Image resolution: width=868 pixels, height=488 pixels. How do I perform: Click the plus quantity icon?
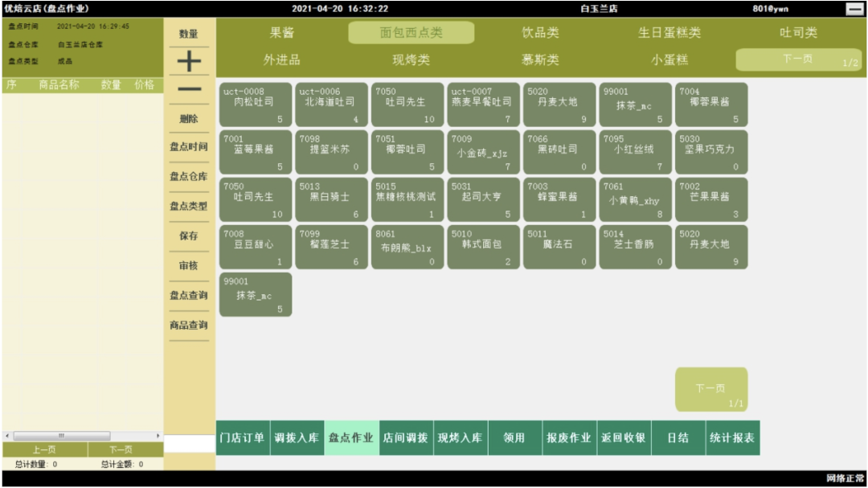(188, 62)
